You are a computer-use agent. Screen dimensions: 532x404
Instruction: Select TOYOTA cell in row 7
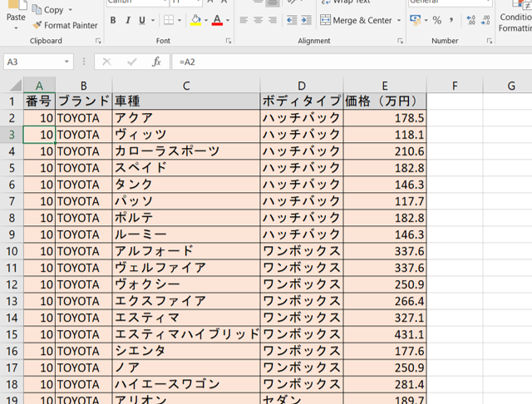[x=84, y=201]
